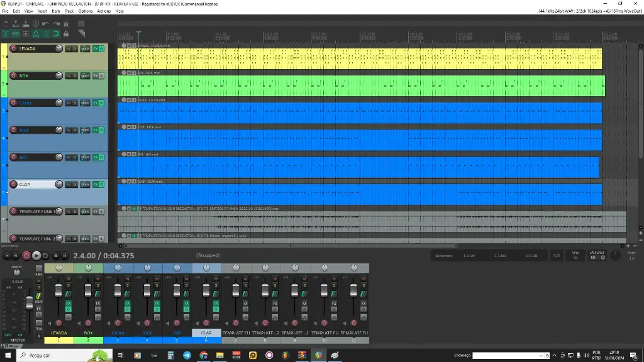Arm record on KICK mixer channel

point(147,324)
